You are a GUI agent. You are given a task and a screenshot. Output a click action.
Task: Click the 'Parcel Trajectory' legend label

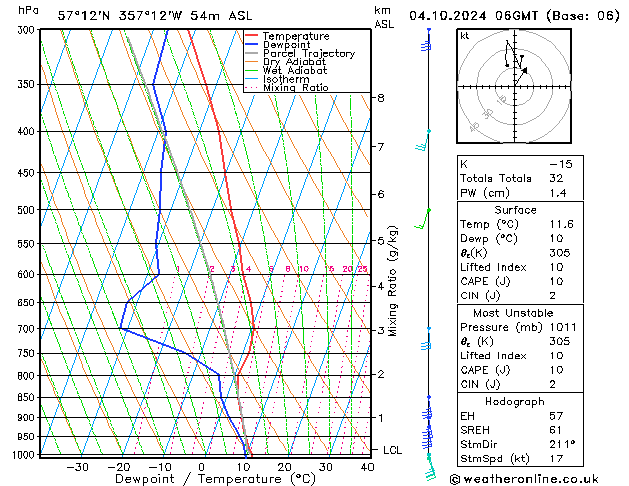pos(309,53)
